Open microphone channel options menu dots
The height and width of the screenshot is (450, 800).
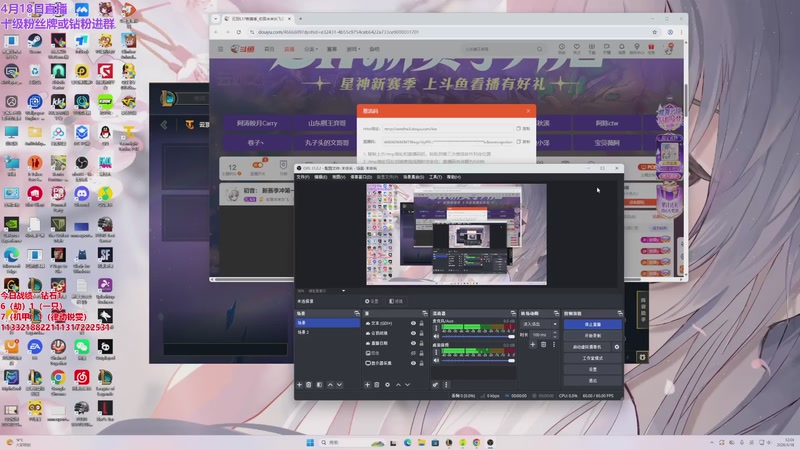[436, 329]
